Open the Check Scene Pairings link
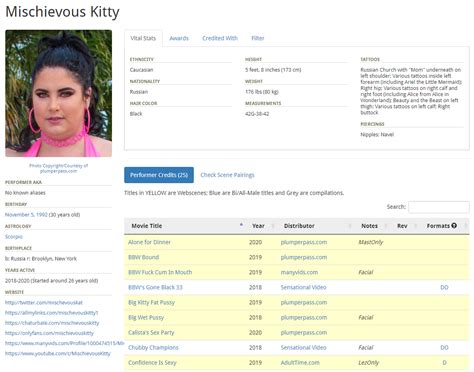This screenshot has height=372, width=474. point(227,175)
